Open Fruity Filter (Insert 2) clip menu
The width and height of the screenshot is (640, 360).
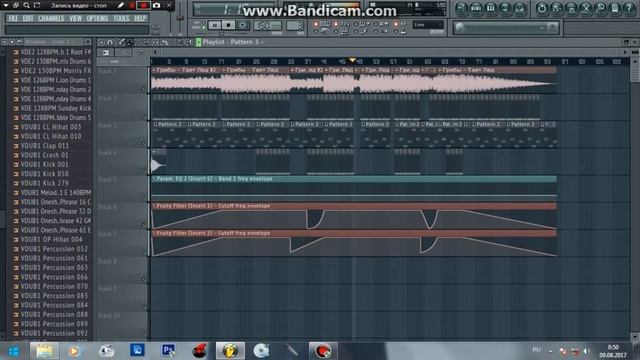(154, 233)
